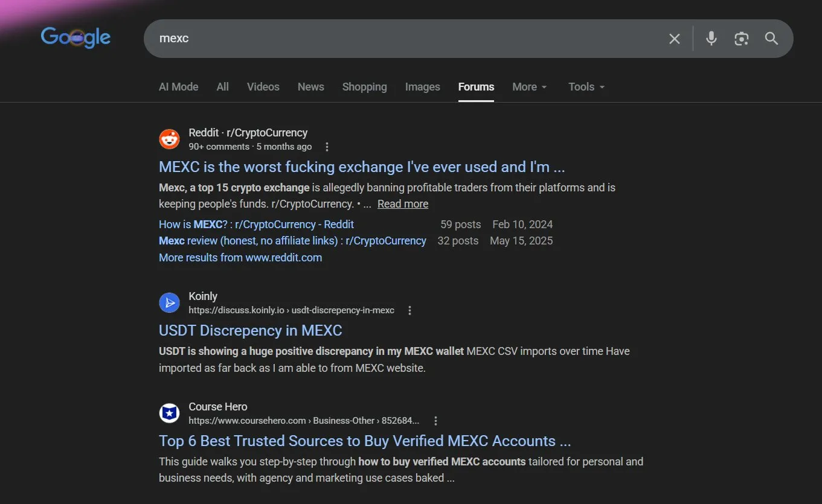Expand the More search filters dropdown
Image resolution: width=822 pixels, height=504 pixels.
[530, 87]
